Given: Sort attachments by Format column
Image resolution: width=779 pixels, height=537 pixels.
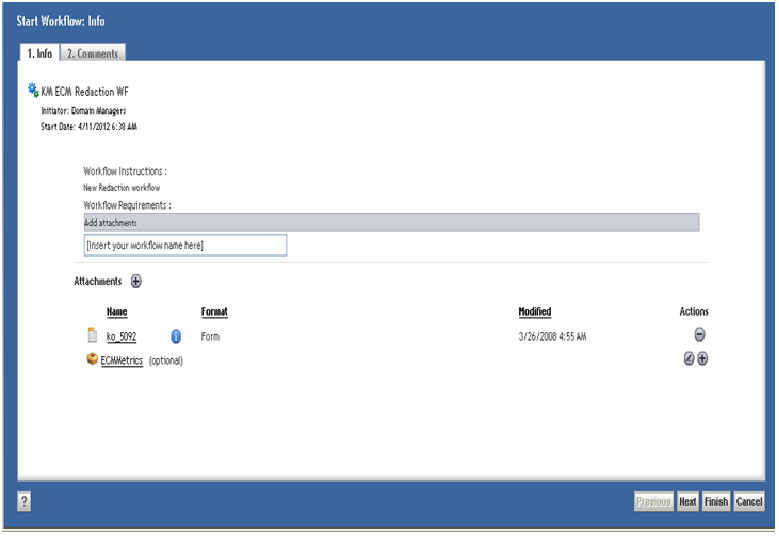Looking at the screenshot, I should pos(214,312).
